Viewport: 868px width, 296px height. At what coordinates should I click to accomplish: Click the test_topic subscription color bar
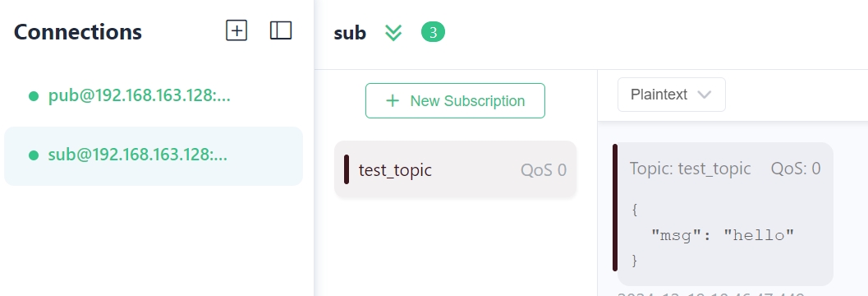[x=347, y=169]
